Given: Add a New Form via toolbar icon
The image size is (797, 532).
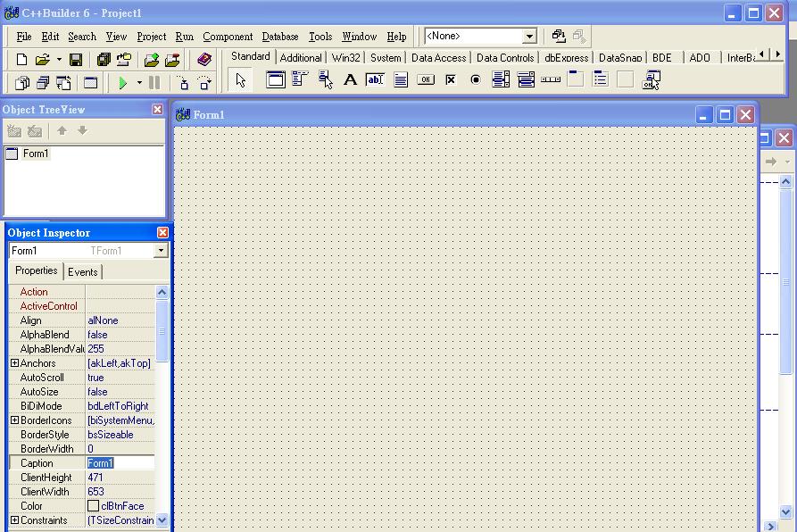Looking at the screenshot, I should click(90, 83).
